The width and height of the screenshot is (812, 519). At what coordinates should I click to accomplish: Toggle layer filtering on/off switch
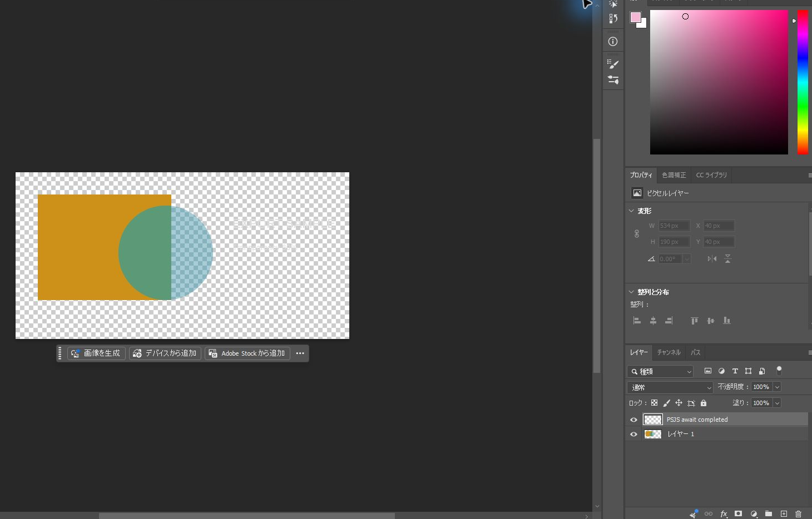[x=779, y=370]
